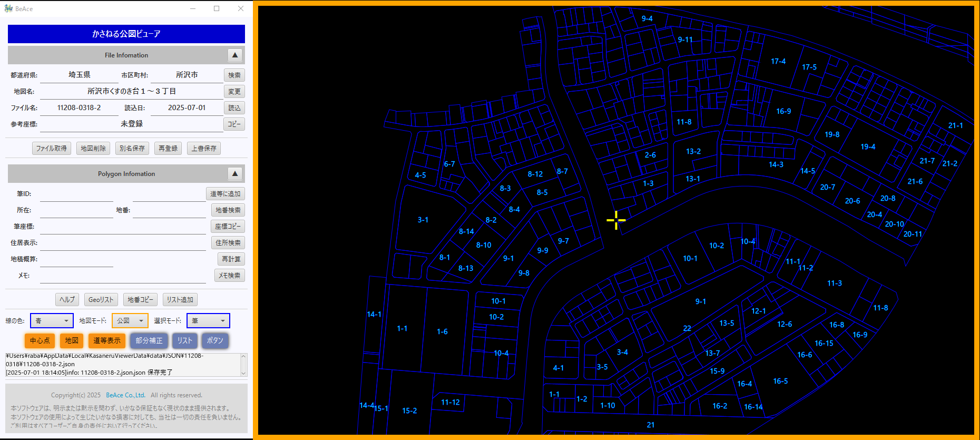
Task: Focus the 地積概算 input field
Action: click(x=76, y=259)
